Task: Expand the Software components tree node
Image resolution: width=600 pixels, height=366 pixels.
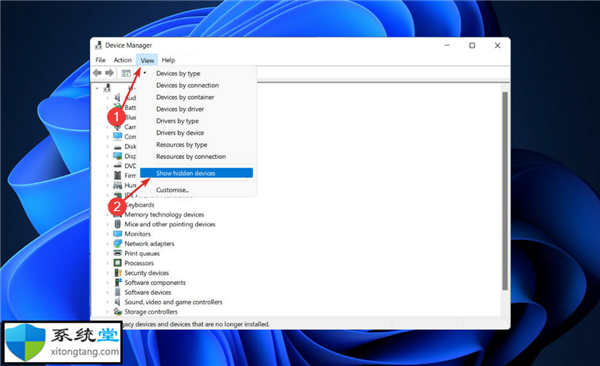Action: pos(108,283)
